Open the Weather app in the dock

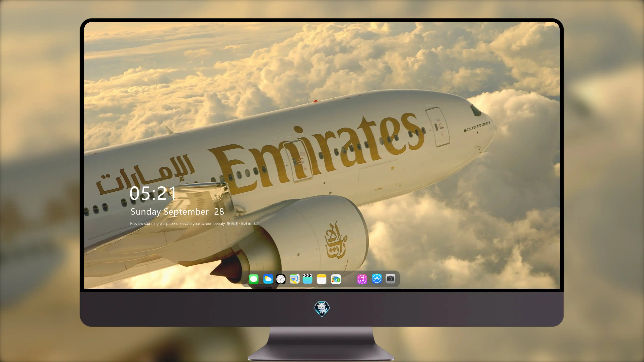(x=268, y=279)
